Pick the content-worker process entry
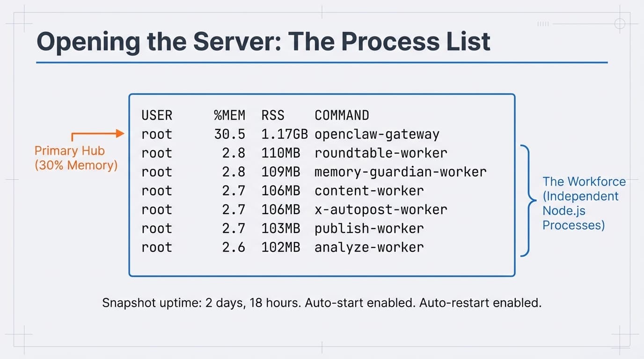644x359 pixels. coord(369,191)
